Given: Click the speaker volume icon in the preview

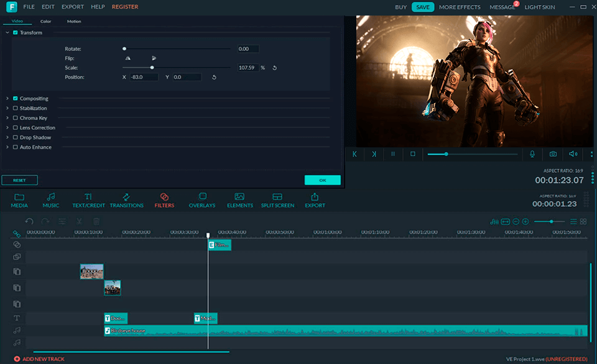Looking at the screenshot, I should point(573,154).
